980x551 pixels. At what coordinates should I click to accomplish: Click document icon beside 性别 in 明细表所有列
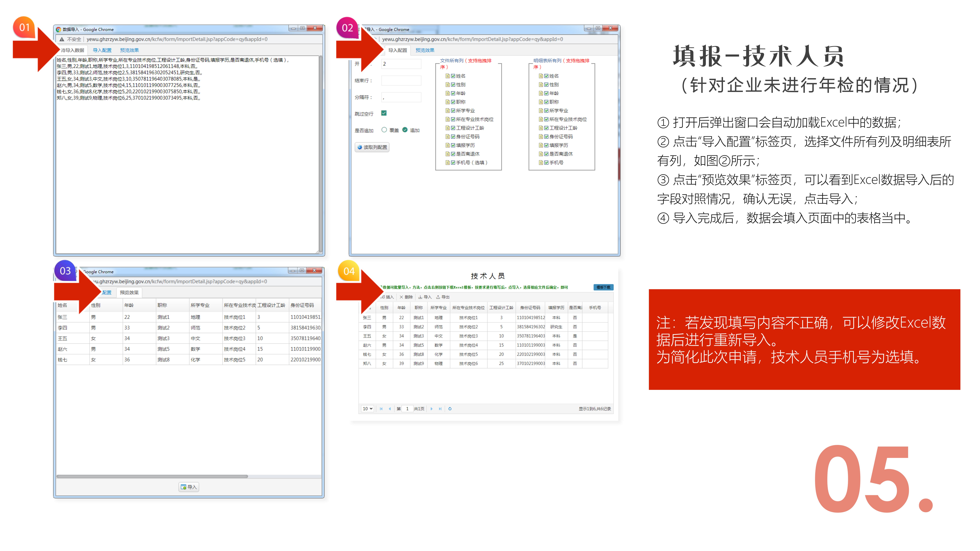[541, 85]
